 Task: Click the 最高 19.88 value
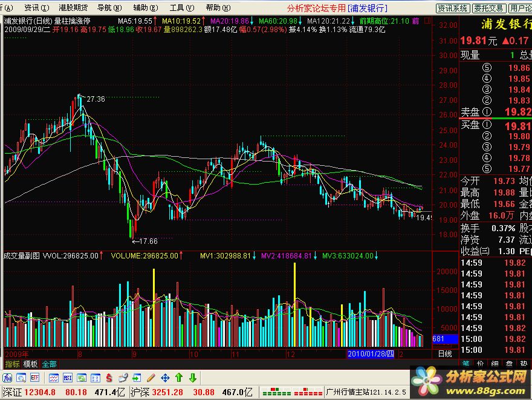[x=504, y=192]
